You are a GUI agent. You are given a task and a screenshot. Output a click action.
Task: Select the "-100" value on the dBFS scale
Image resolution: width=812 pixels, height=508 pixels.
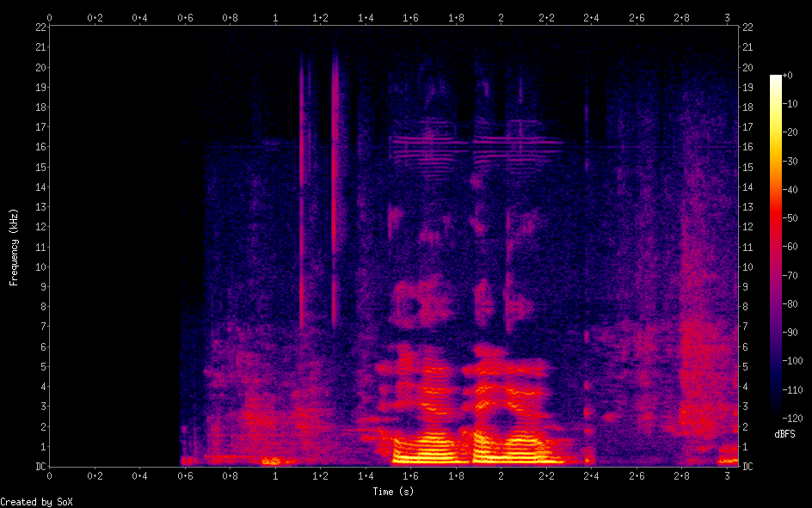[792, 361]
